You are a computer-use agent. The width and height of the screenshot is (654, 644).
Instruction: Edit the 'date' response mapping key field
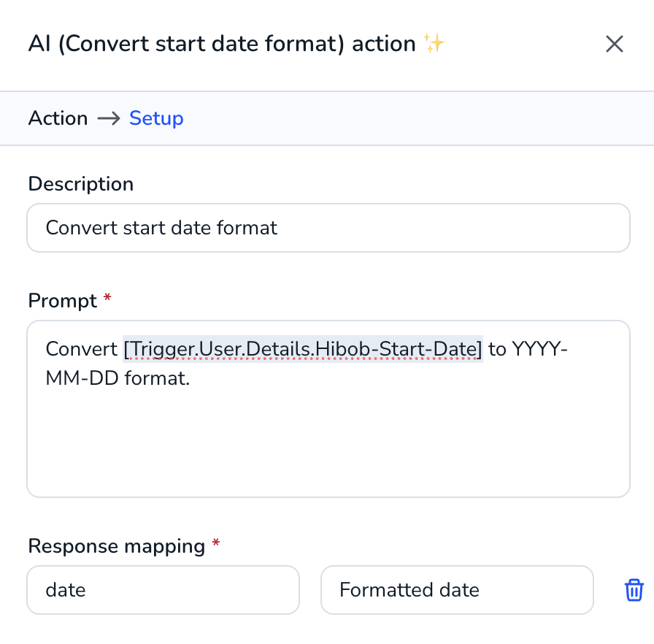(163, 590)
